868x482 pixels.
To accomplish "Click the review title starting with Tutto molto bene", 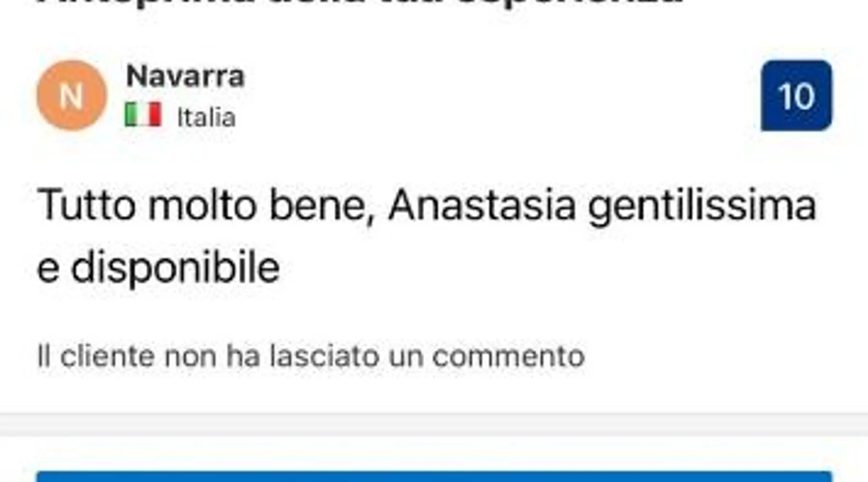I will pos(426,236).
